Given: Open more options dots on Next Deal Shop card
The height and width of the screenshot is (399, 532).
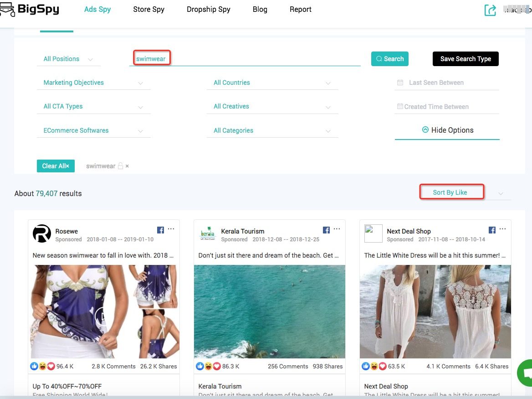Looking at the screenshot, I should 502,229.
